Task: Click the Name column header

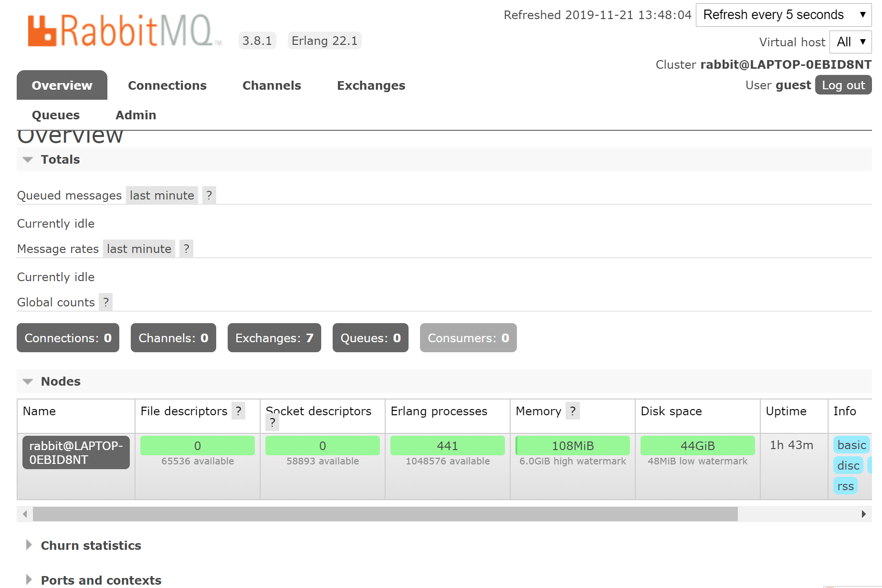Action: [x=39, y=411]
